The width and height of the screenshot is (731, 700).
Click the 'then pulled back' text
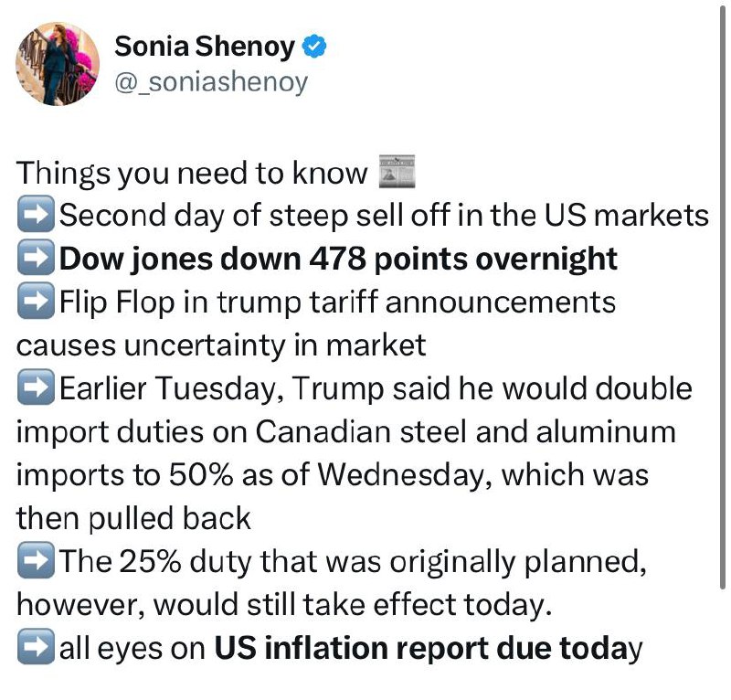[133, 518]
